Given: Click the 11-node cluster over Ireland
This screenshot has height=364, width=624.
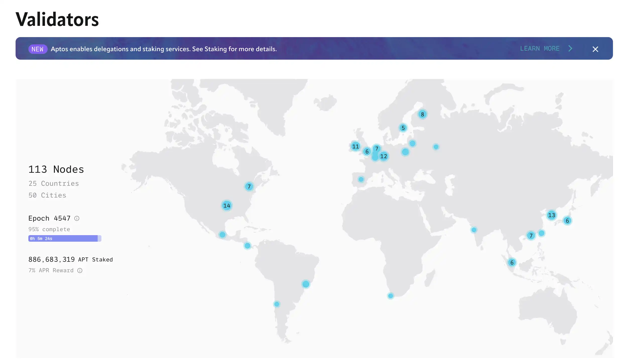Looking at the screenshot, I should [355, 146].
